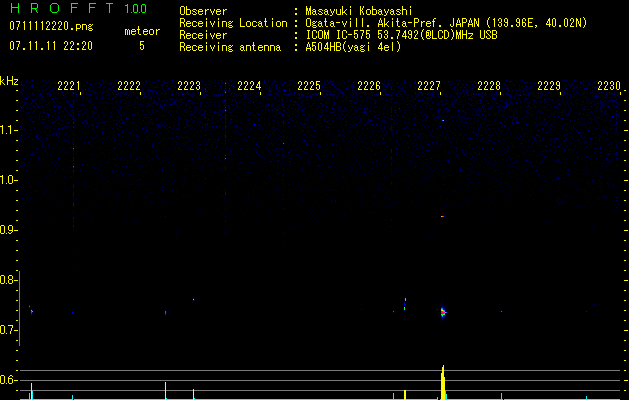Click the Receiving Location label
Viewport: 629px width, 400px height.
tap(233, 23)
